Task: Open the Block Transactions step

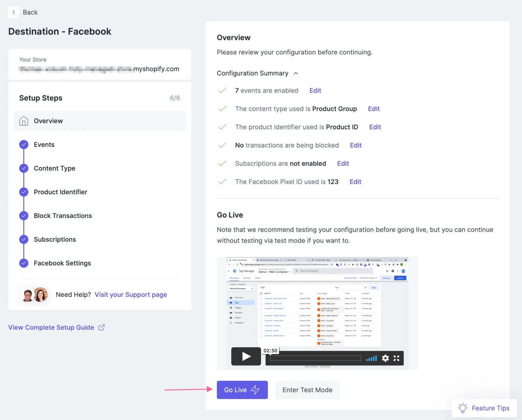Action: click(63, 216)
